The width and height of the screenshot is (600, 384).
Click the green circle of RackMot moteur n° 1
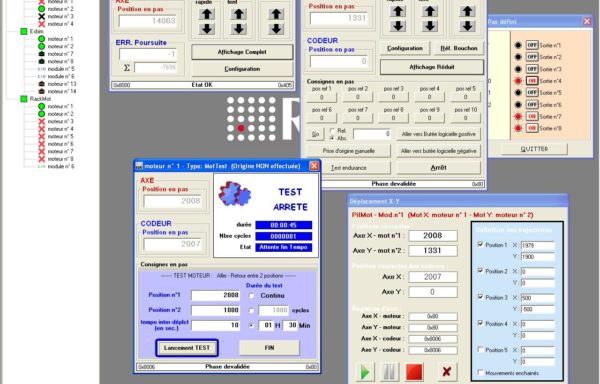[x=41, y=106]
